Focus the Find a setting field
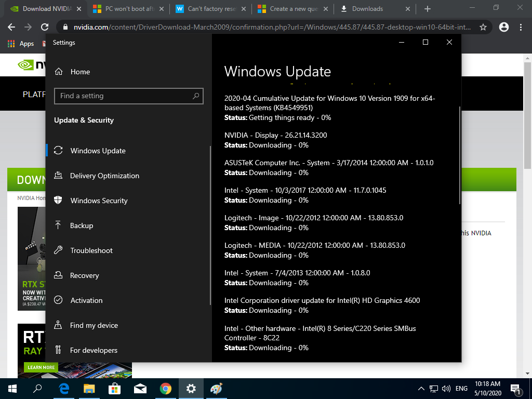 129,96
